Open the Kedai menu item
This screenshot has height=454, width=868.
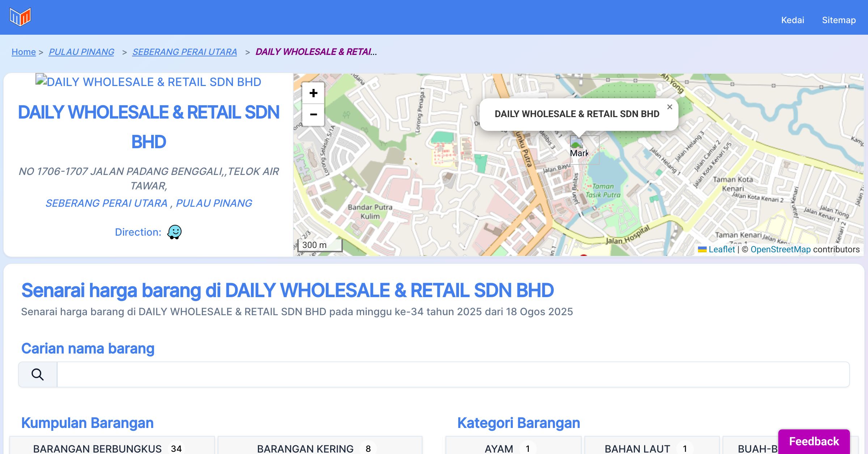click(792, 20)
